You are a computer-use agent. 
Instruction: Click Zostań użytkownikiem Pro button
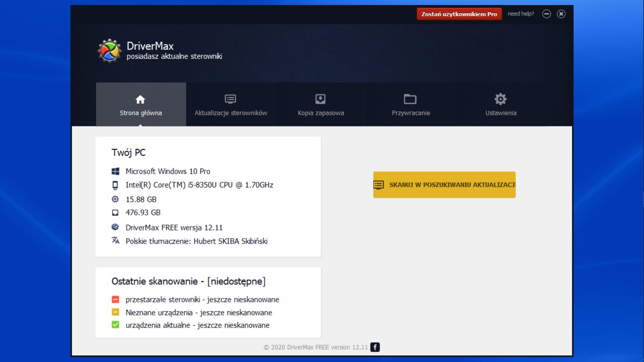tap(459, 14)
